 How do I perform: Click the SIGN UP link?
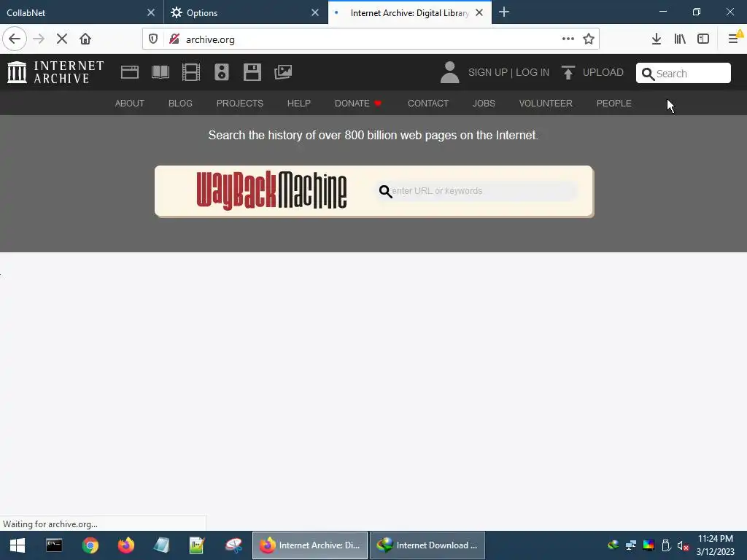(x=488, y=72)
